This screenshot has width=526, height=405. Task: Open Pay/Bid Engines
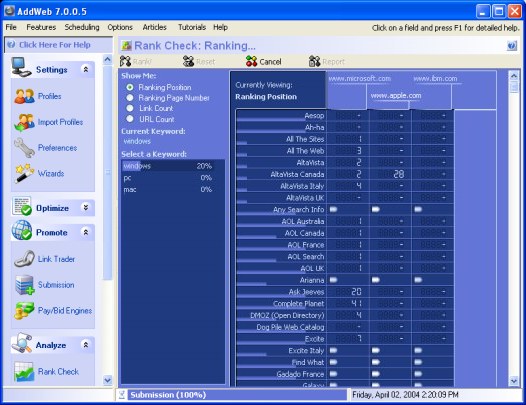(x=53, y=311)
